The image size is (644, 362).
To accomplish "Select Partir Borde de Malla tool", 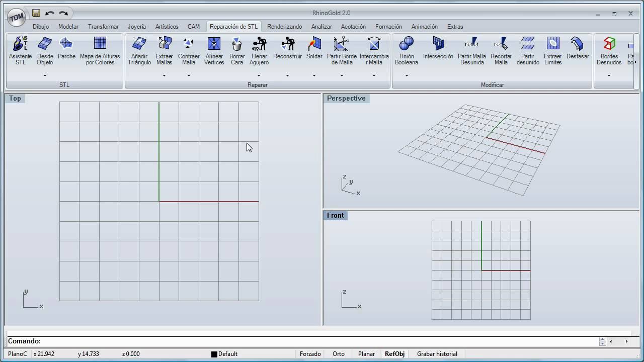I will pyautogui.click(x=342, y=51).
